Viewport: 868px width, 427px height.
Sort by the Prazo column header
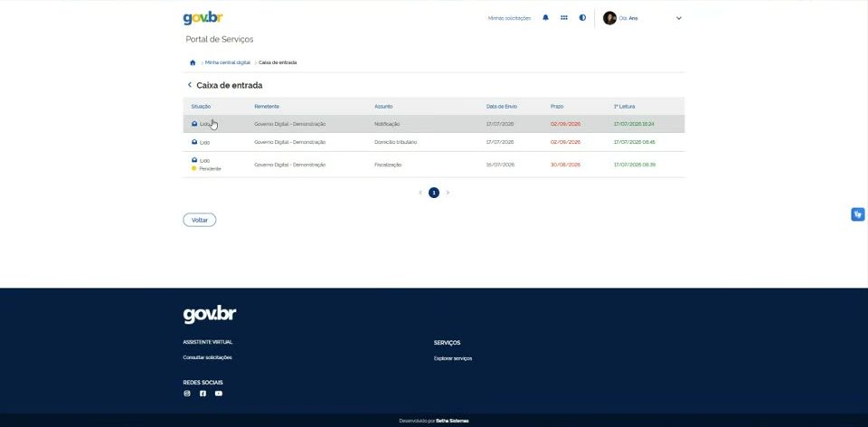click(557, 107)
